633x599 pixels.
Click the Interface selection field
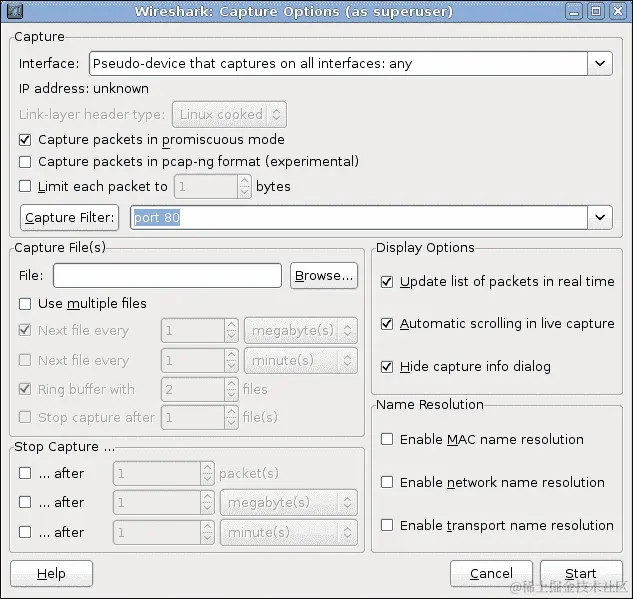pos(338,63)
